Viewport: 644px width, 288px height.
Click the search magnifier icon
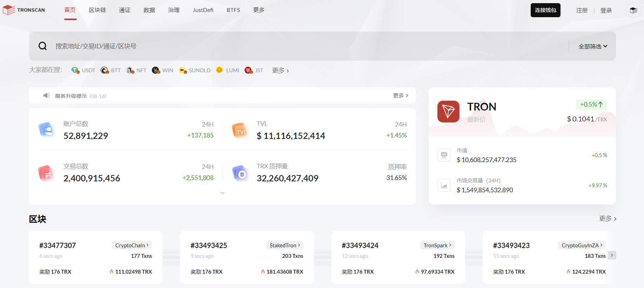(x=42, y=46)
